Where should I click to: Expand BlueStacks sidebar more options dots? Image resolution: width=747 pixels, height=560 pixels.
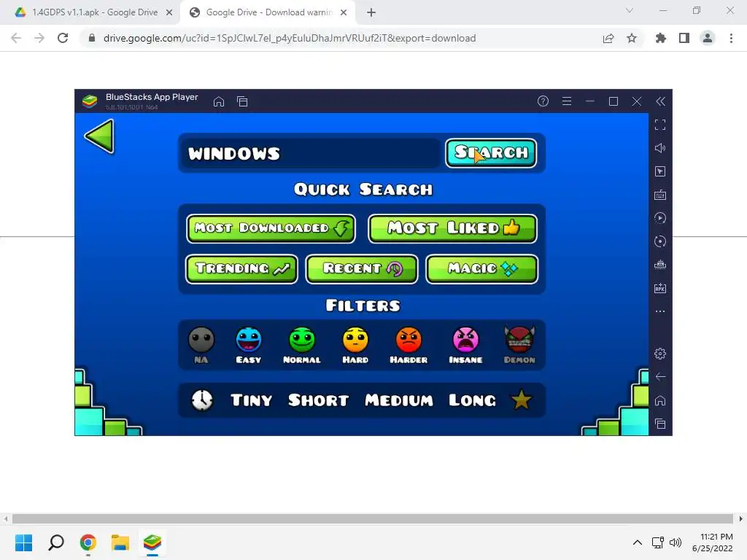pos(660,311)
